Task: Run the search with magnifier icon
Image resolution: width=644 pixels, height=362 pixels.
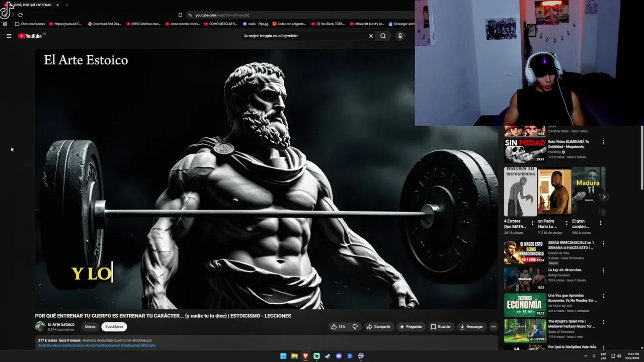Action: click(383, 36)
